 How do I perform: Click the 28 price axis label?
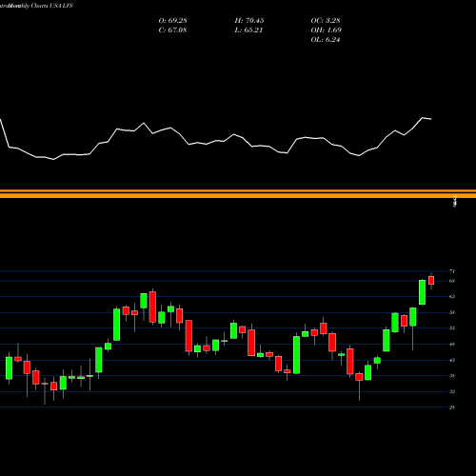452,407
